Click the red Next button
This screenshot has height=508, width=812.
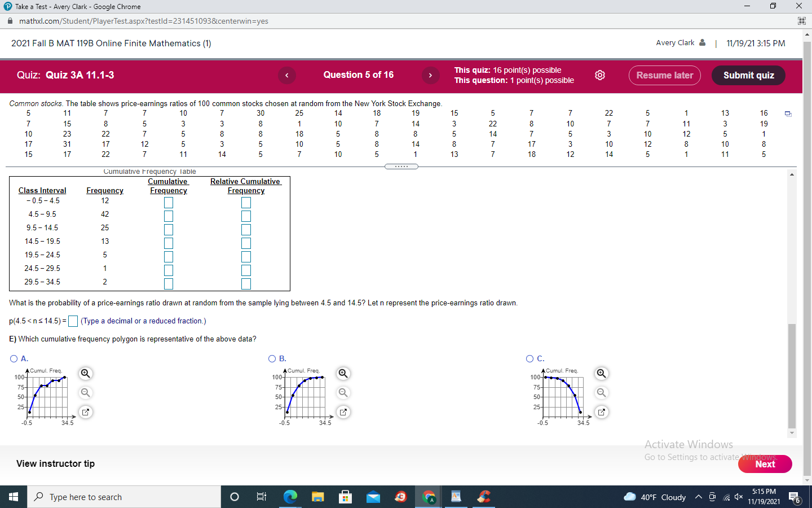coord(765,464)
